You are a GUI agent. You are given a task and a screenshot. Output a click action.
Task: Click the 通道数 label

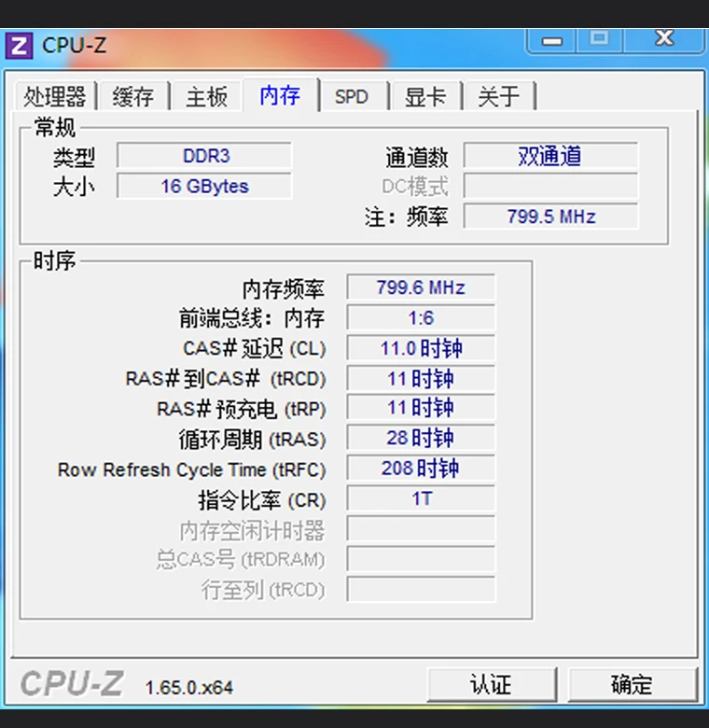click(417, 158)
